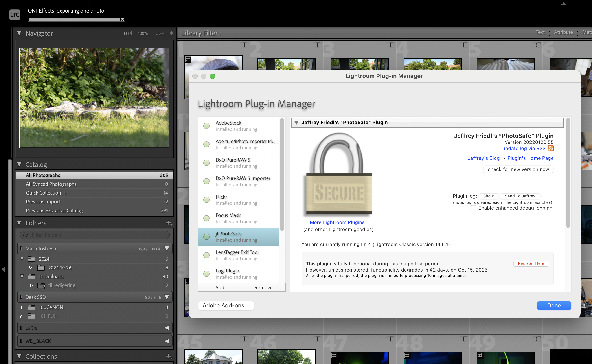Add a new folder with plus icon

point(169,223)
